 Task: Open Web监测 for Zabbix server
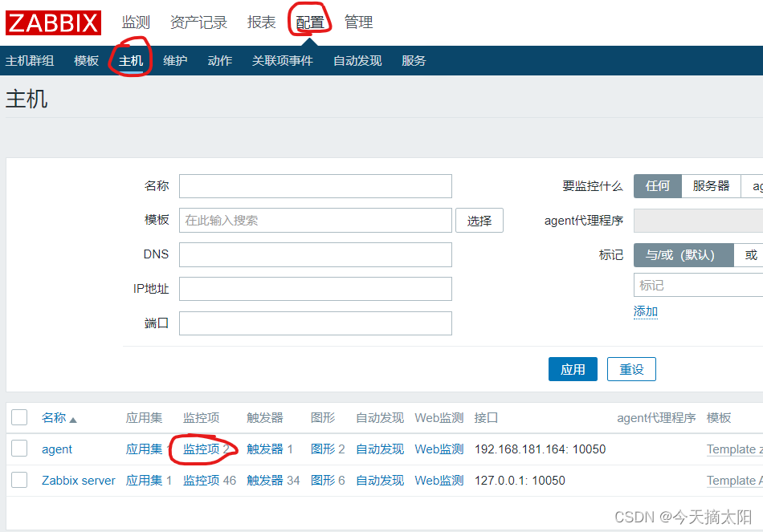pyautogui.click(x=439, y=481)
